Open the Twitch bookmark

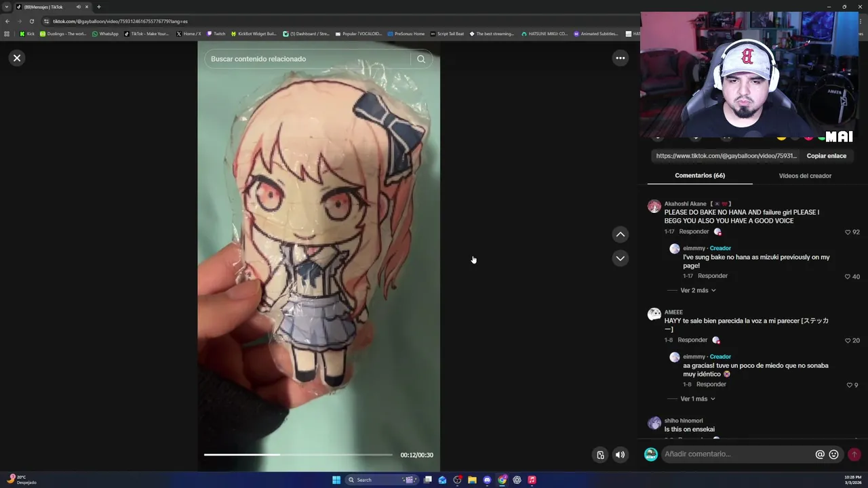216,34
